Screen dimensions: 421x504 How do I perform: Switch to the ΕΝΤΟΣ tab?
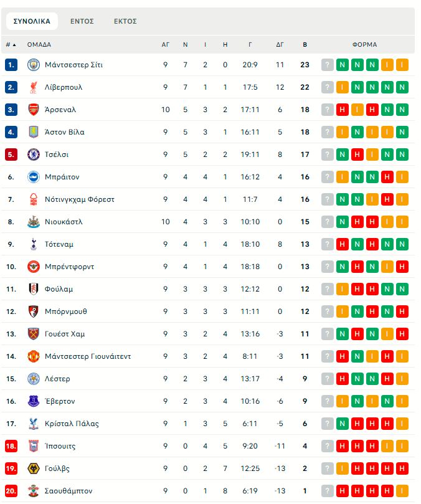(82, 21)
